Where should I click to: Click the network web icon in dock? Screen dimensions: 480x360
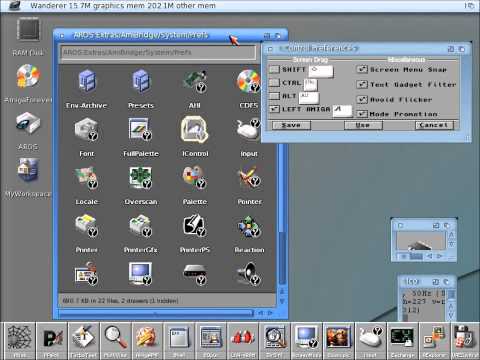[19, 340]
